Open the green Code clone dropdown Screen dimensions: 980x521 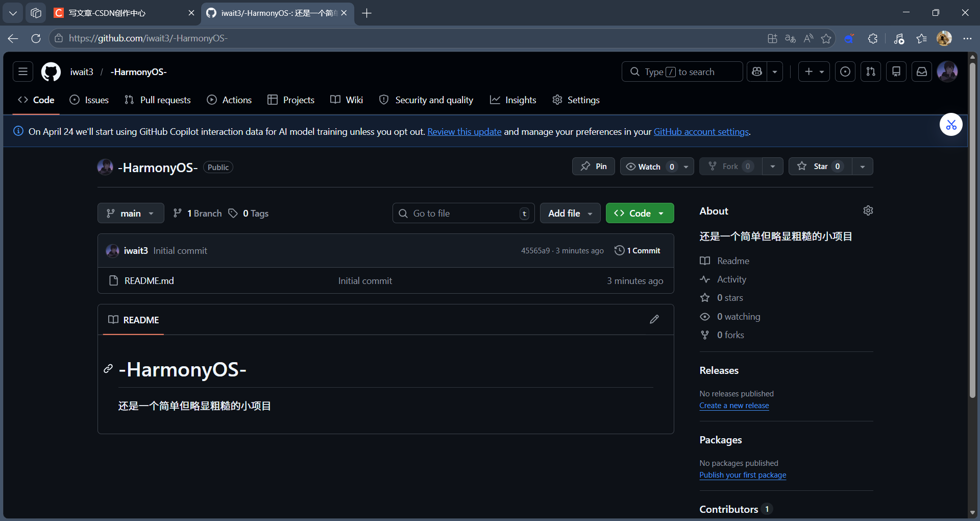pyautogui.click(x=640, y=214)
